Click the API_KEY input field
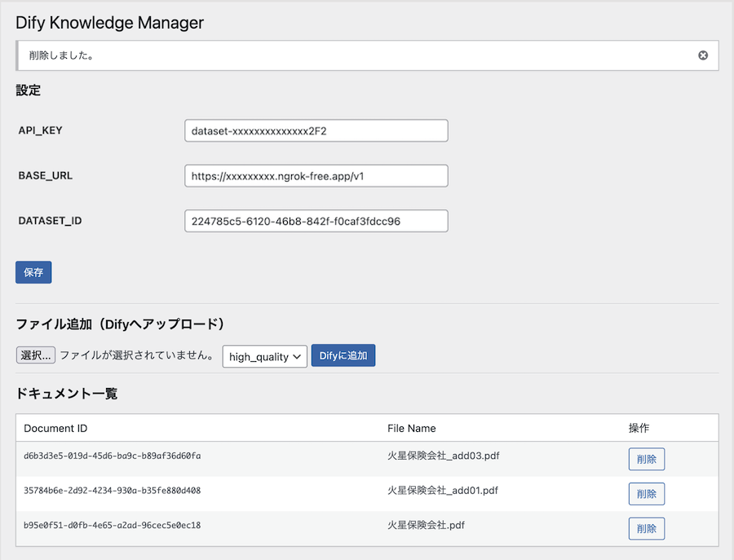This screenshot has height=560, width=734. coord(316,130)
